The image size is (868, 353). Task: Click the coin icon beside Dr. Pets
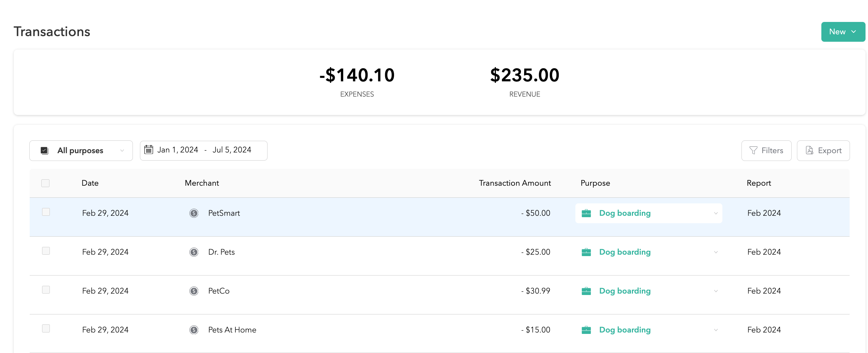tap(194, 252)
